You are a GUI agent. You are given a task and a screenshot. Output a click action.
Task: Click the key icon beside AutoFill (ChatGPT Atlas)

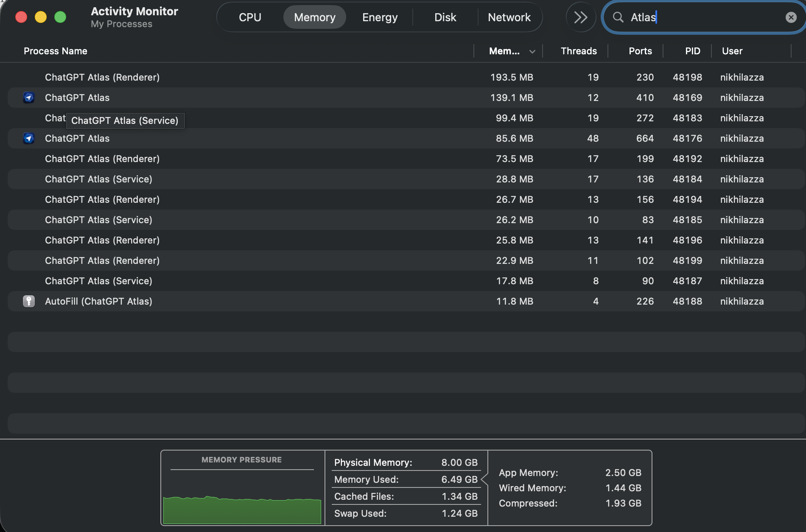click(28, 301)
